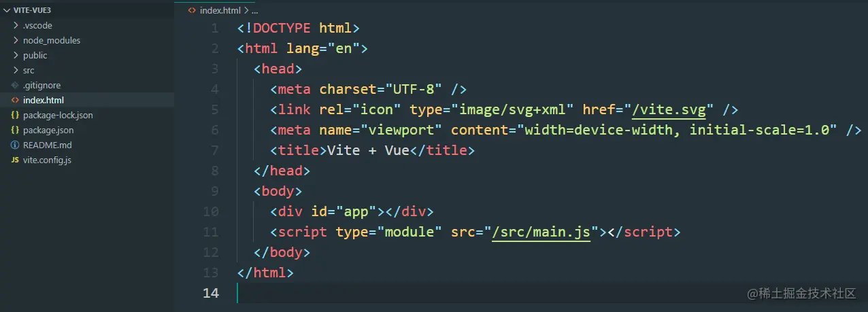Click the README.md info icon
868x312 pixels.
click(16, 145)
